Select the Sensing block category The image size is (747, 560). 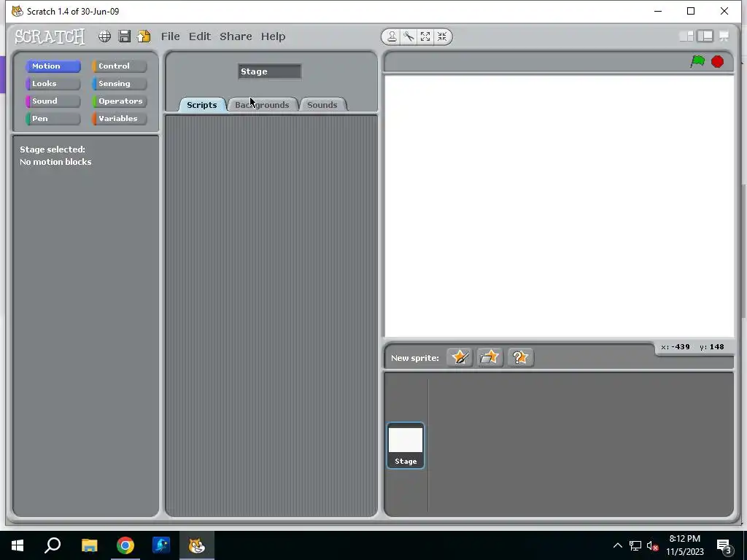tap(119, 84)
